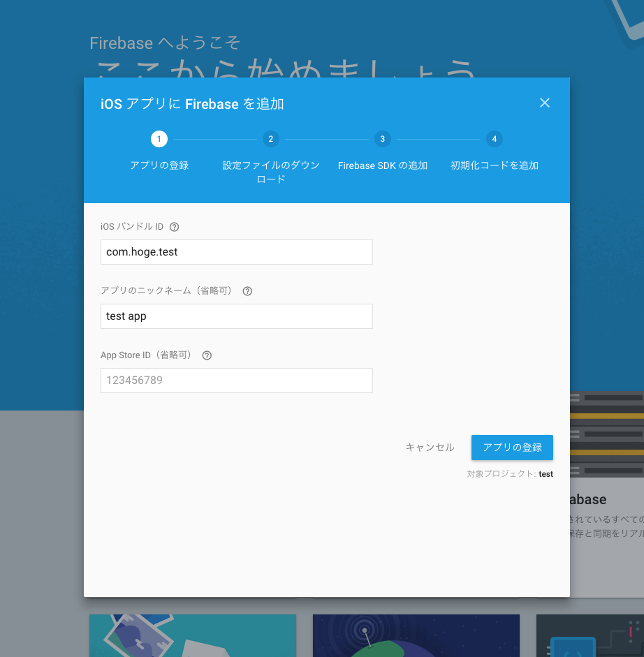Screen dimensions: 644x657
Task: Click step 4 circle in stepper
Action: point(495,139)
